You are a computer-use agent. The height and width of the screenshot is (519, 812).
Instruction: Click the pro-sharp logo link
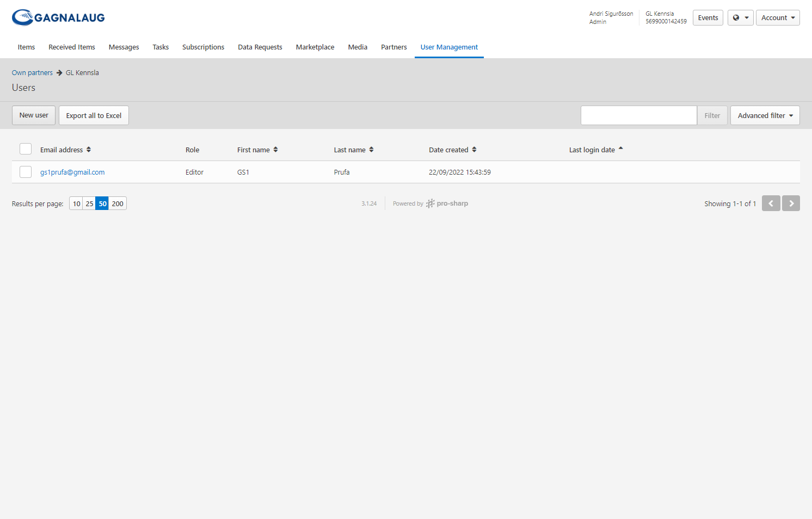(x=447, y=203)
